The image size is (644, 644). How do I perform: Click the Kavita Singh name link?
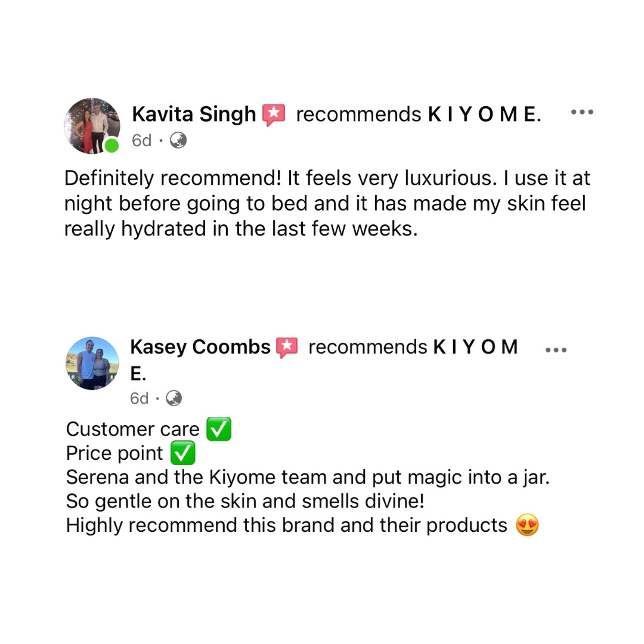(x=194, y=114)
